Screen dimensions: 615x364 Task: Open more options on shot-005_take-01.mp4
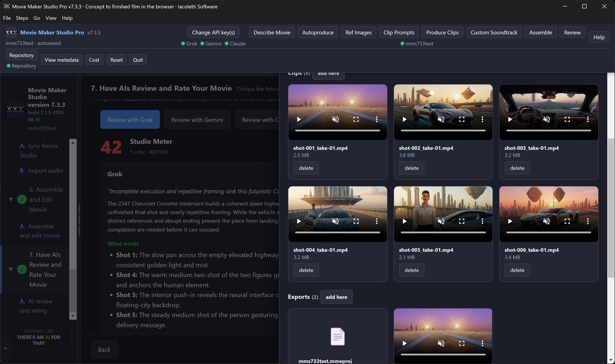pyautogui.click(x=482, y=221)
